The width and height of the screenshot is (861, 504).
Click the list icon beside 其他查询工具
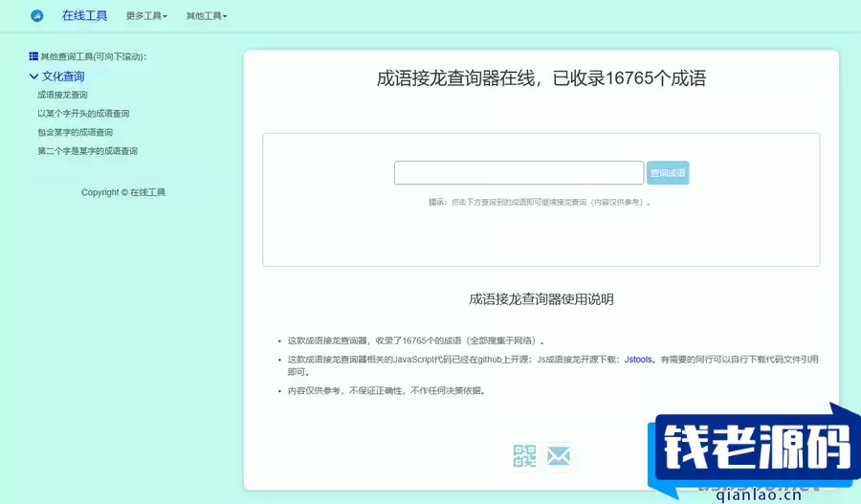33,56
